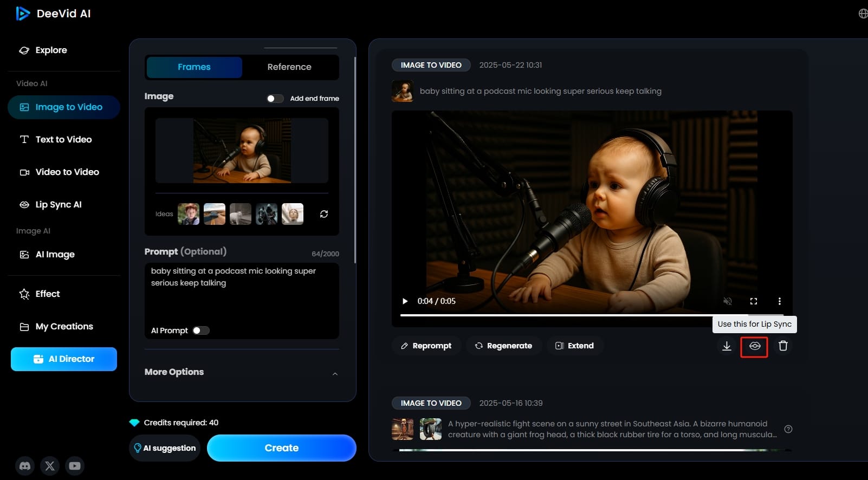This screenshot has height=480, width=868.
Task: Open the YouTube channel icon
Action: pos(75,466)
